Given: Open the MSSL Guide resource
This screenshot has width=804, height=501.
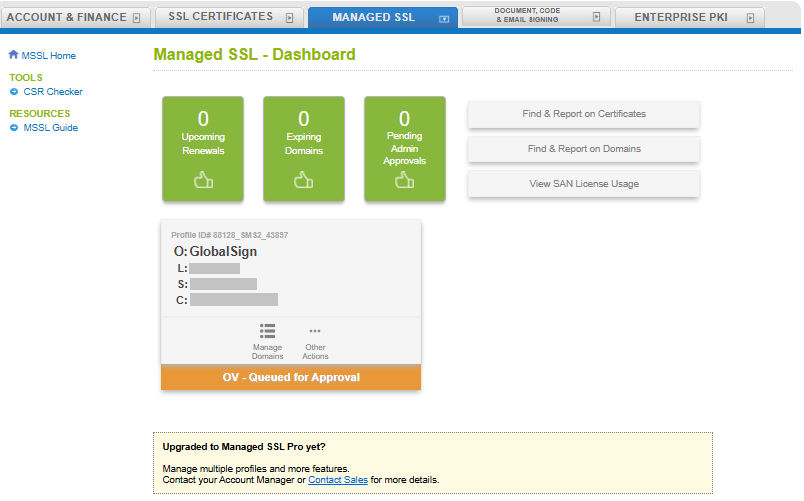Looking at the screenshot, I should click(51, 128).
